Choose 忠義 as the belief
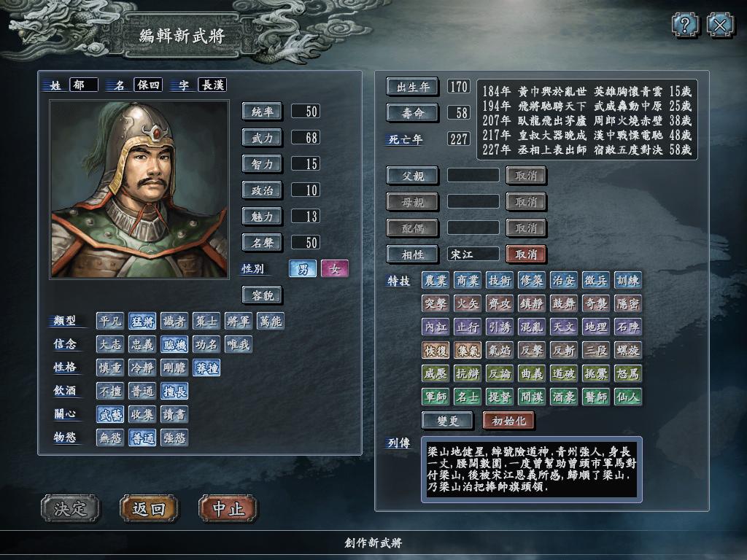 pyautogui.click(x=142, y=344)
